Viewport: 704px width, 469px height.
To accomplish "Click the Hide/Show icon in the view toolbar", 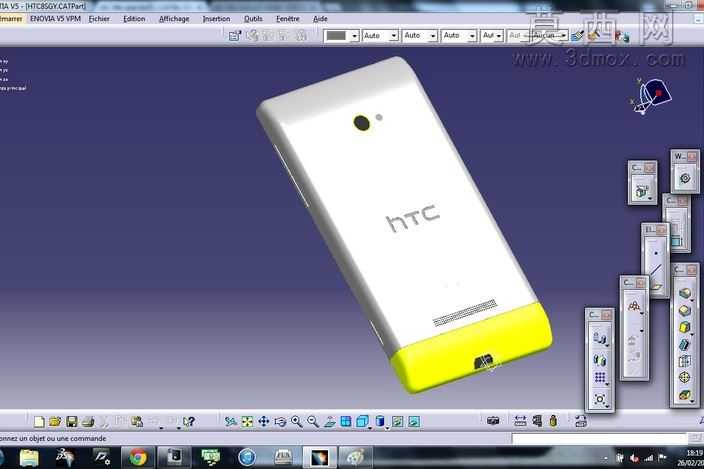I will [x=397, y=421].
